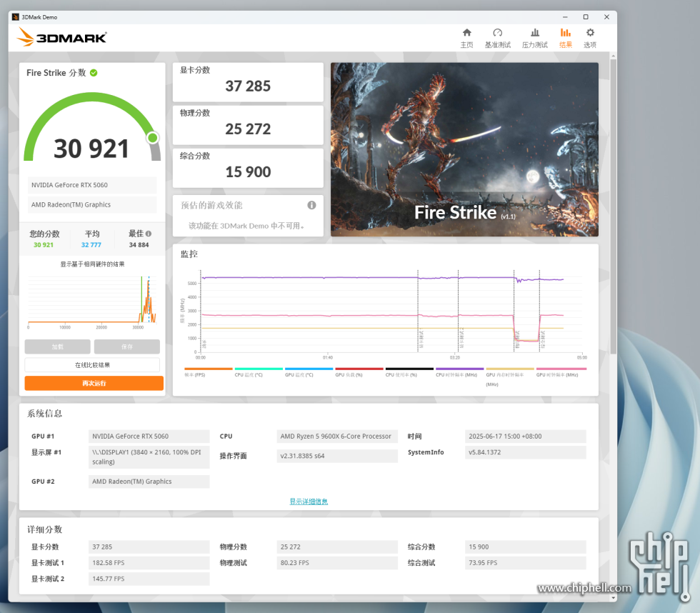700x613 pixels.
Task: Click 在线比较结果 to compare results online
Action: [92, 365]
